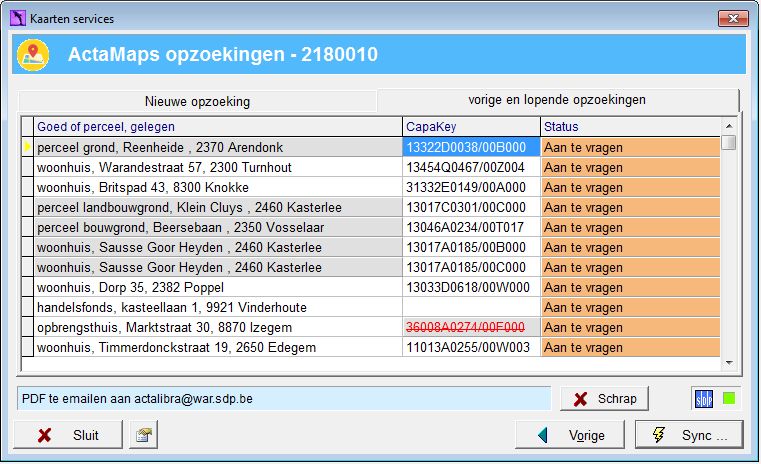Click CapaKey cell 13017C0301/00C000
This screenshot has width=761, height=464.
tap(471, 207)
